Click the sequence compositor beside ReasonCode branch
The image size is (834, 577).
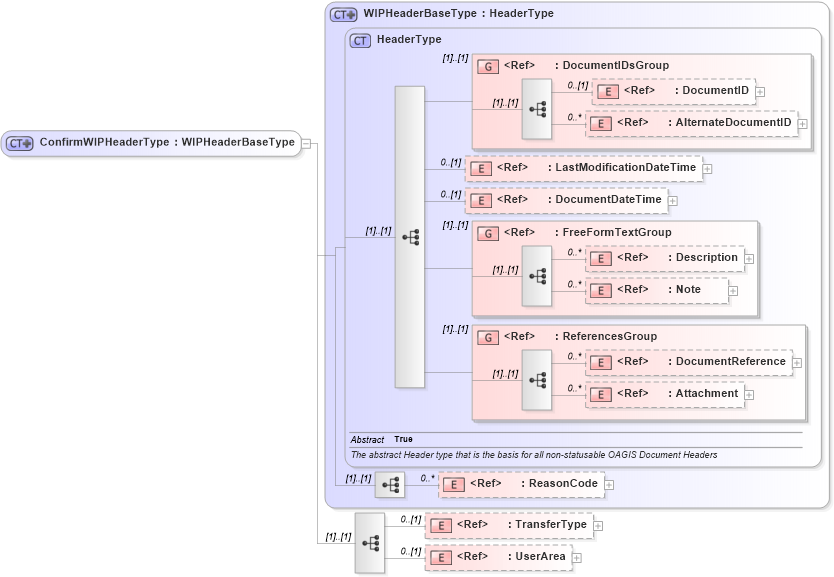pos(388,483)
